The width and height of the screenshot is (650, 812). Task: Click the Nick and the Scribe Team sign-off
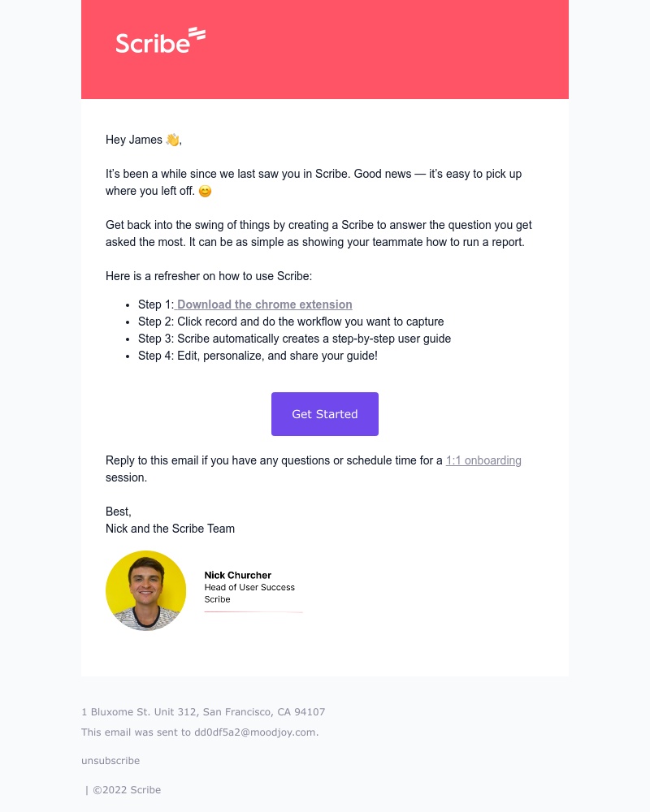point(170,529)
